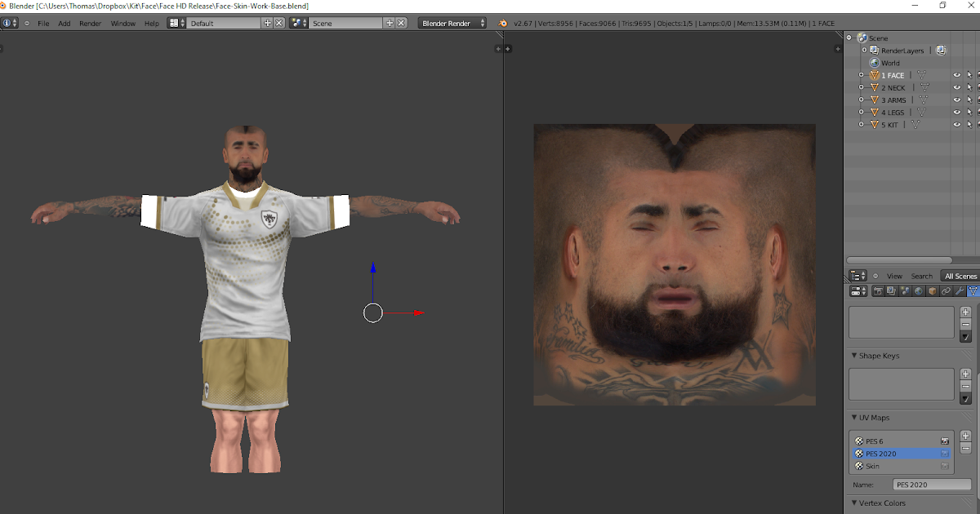Click the Object properties cube icon

931,290
